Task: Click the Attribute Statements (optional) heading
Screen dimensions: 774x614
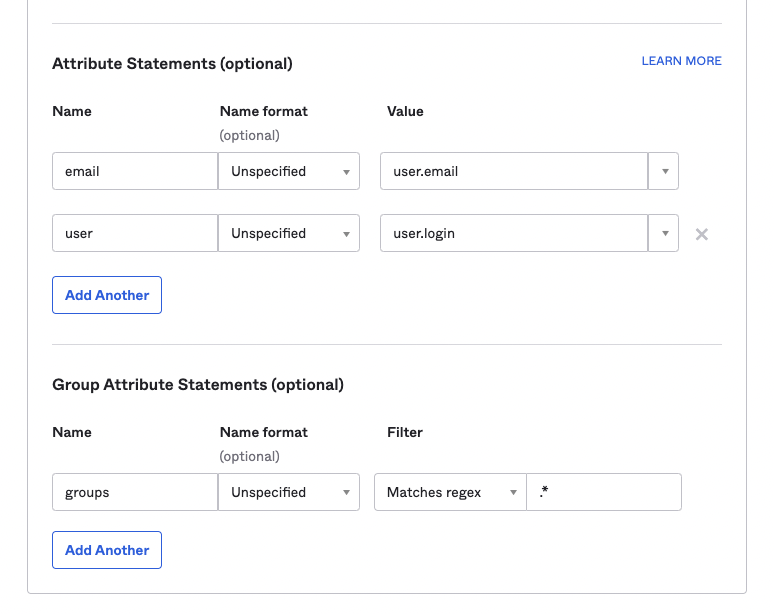Action: [172, 64]
